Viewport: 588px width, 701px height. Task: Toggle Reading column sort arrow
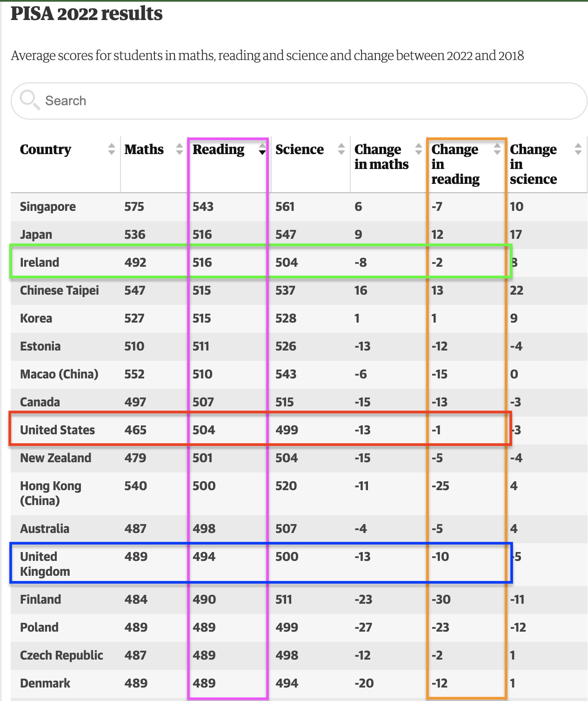[x=262, y=149]
